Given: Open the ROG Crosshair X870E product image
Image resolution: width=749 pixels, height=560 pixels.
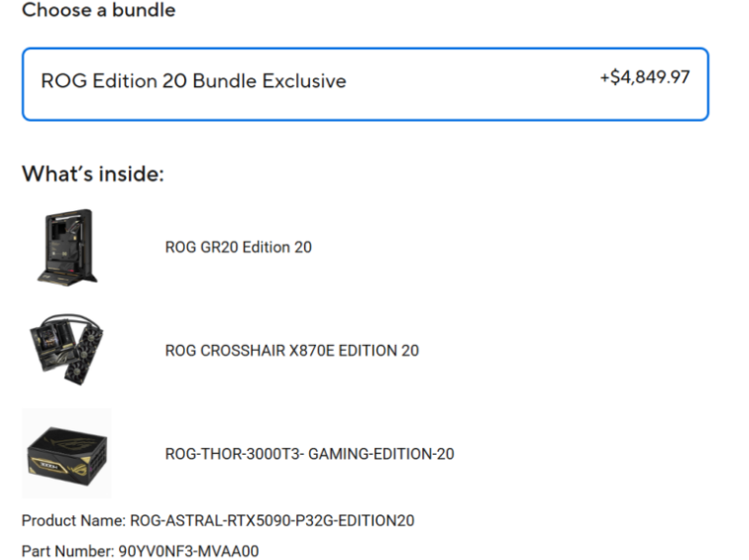Looking at the screenshot, I should pos(67,349).
